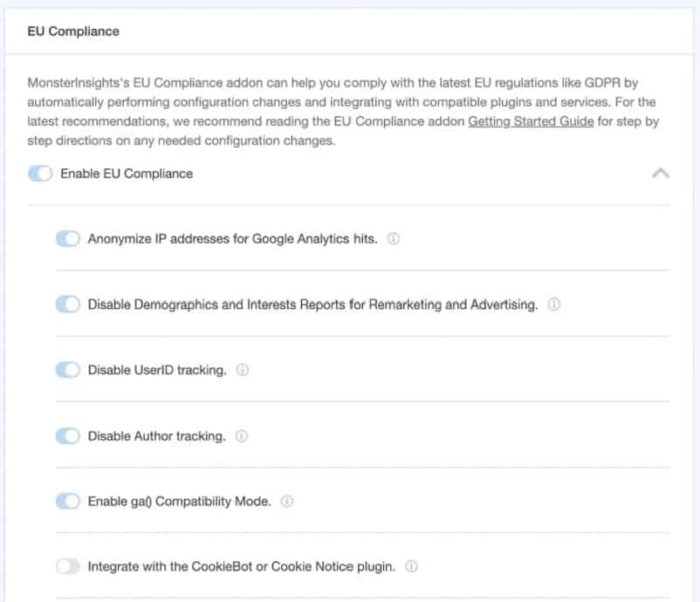700x602 pixels.
Task: Click the info icon next to Disable UserID tracking
Action: pos(243,370)
